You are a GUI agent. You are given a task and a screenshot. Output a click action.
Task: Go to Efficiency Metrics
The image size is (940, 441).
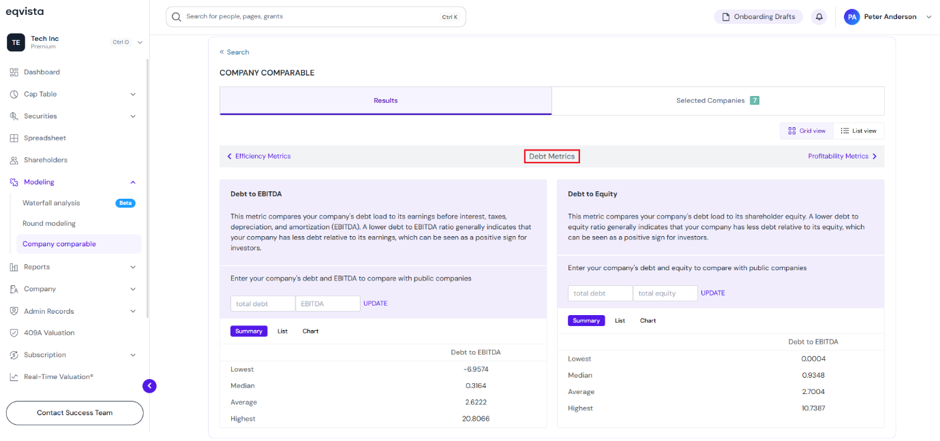pyautogui.click(x=259, y=156)
